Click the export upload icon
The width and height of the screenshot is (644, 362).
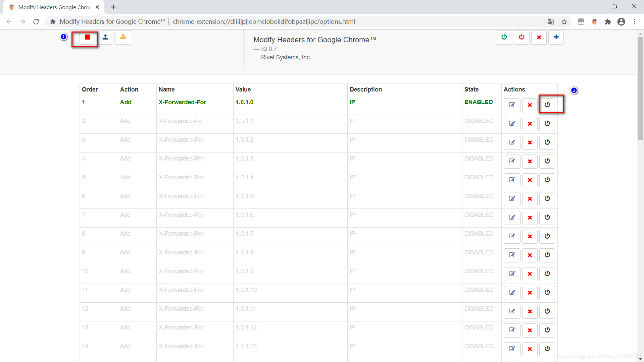tap(105, 37)
